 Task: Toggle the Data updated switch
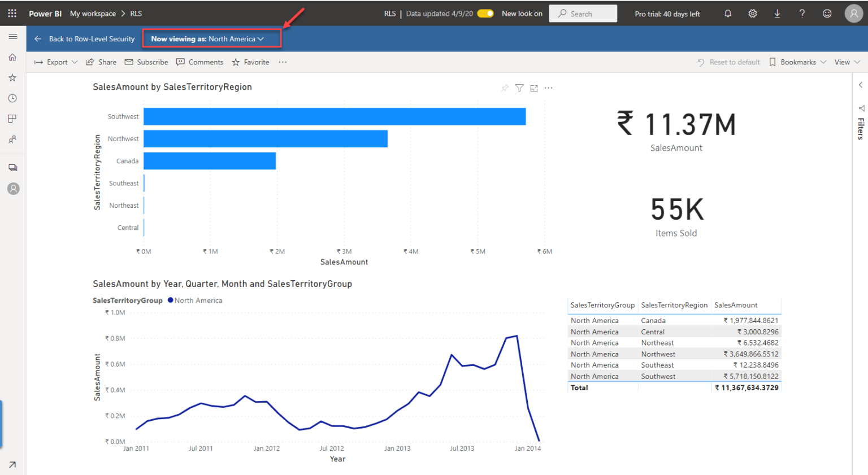tap(485, 13)
